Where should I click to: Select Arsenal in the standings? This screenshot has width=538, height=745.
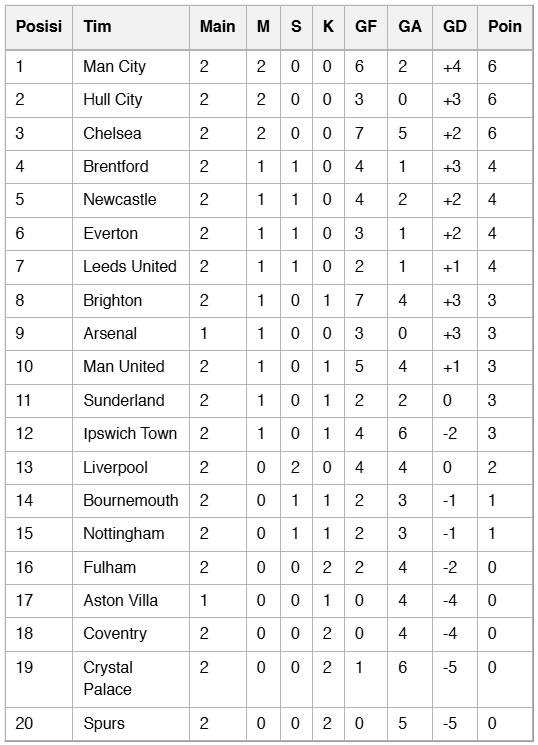click(x=110, y=334)
